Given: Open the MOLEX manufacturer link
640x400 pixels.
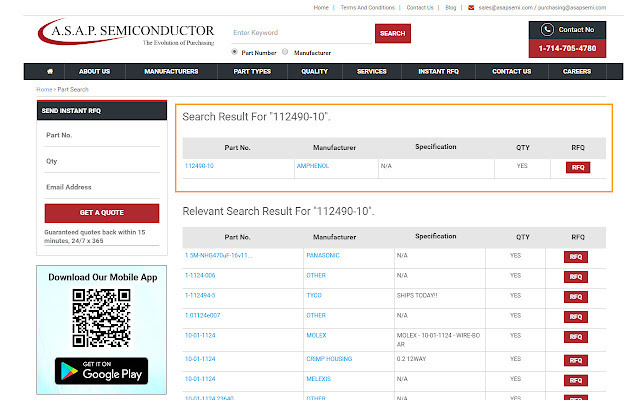Looking at the screenshot, I should [316, 335].
